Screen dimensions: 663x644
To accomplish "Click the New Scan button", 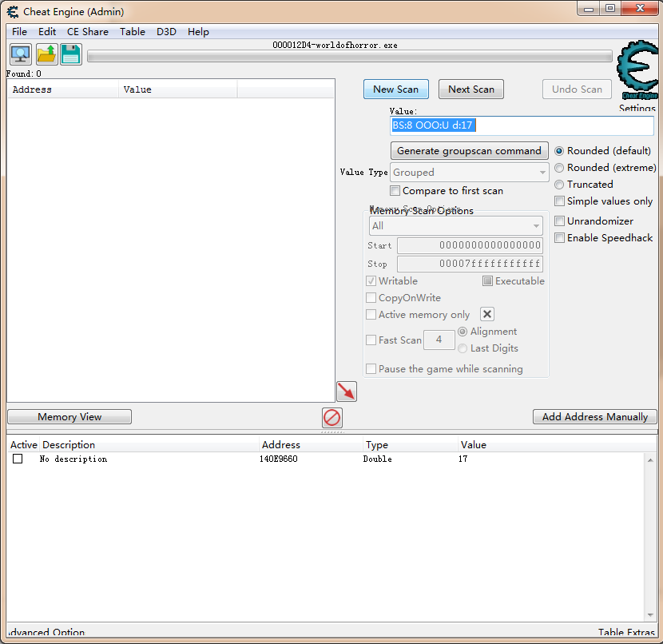I will pyautogui.click(x=395, y=89).
